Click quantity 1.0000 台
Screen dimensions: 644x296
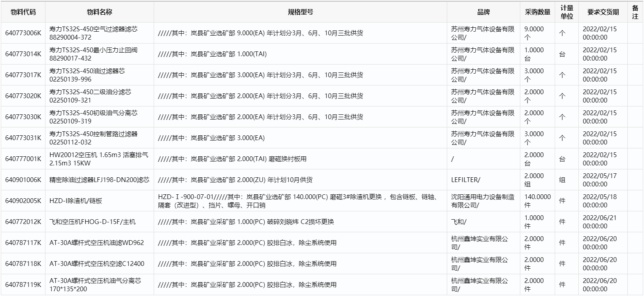point(534,54)
